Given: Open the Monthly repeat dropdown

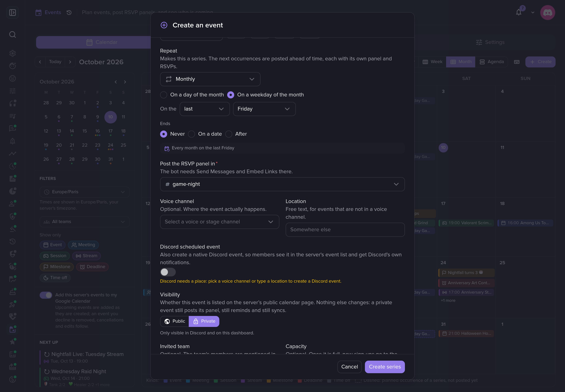Looking at the screenshot, I should [x=210, y=79].
